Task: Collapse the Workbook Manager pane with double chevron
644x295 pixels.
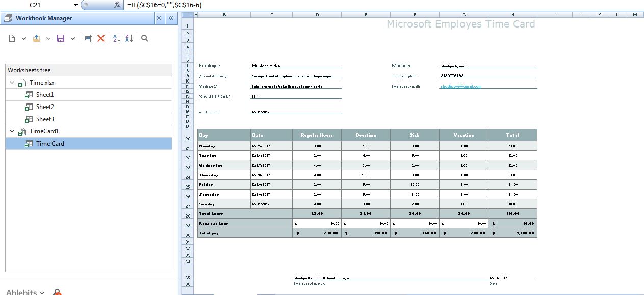Action: [x=171, y=18]
